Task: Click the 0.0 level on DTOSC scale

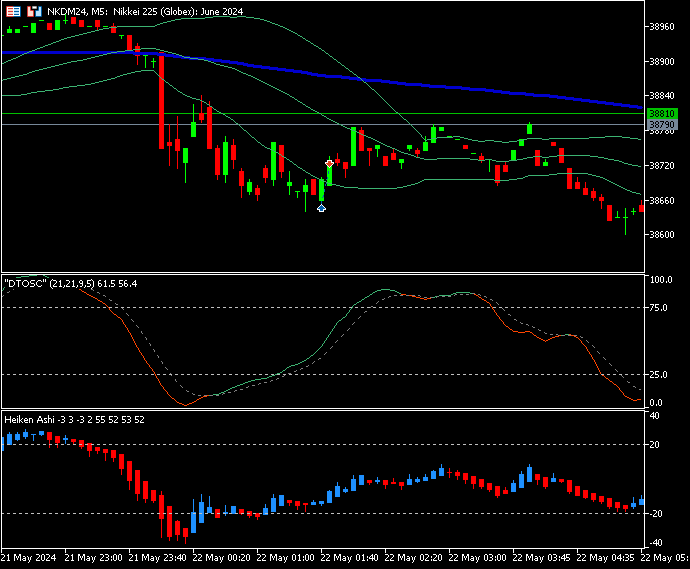Action: click(x=656, y=403)
